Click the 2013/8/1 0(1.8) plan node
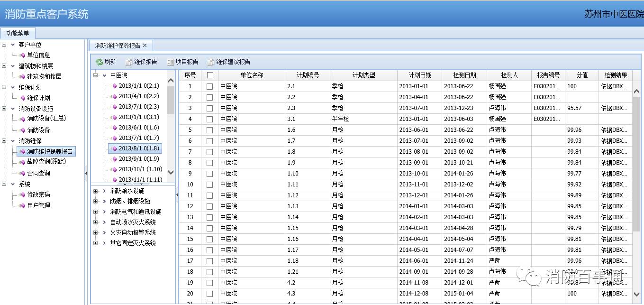644x305 pixels. (x=138, y=148)
